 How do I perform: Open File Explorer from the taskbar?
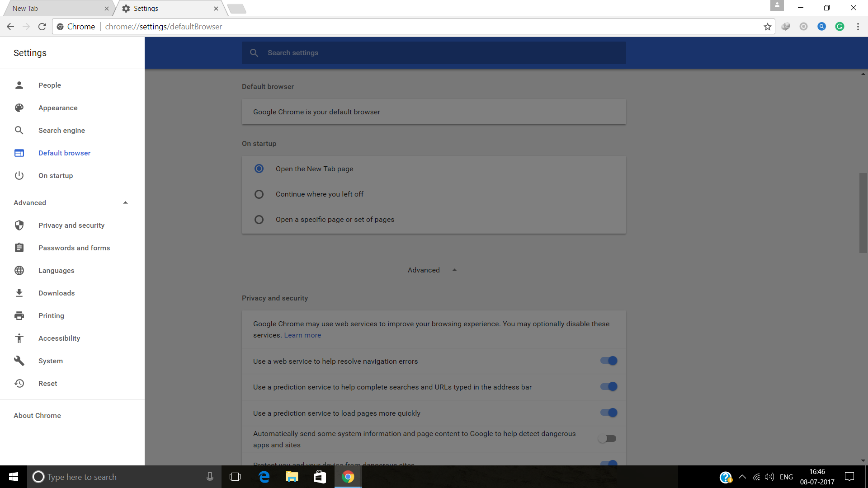pos(292,477)
